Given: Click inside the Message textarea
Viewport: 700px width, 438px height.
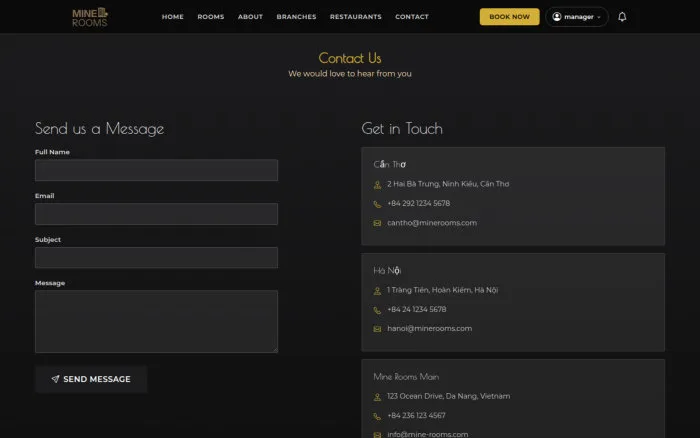Looking at the screenshot, I should [x=156, y=321].
